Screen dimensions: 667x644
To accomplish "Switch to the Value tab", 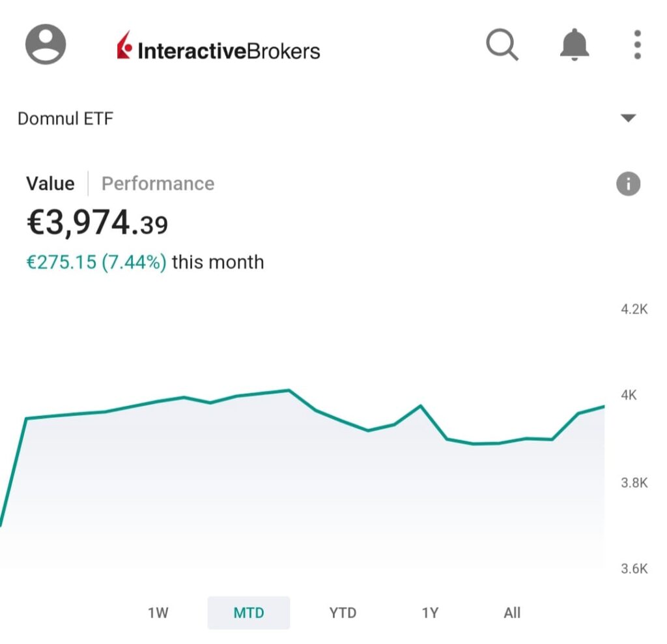I will click(50, 184).
